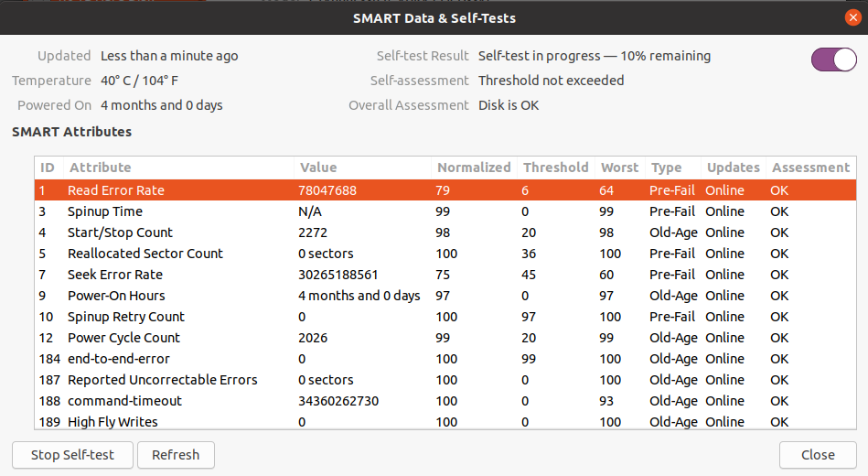Image resolution: width=868 pixels, height=476 pixels.
Task: Click the '0 sectors' value for Reported Uncorrectable Errors
Action: (x=326, y=380)
